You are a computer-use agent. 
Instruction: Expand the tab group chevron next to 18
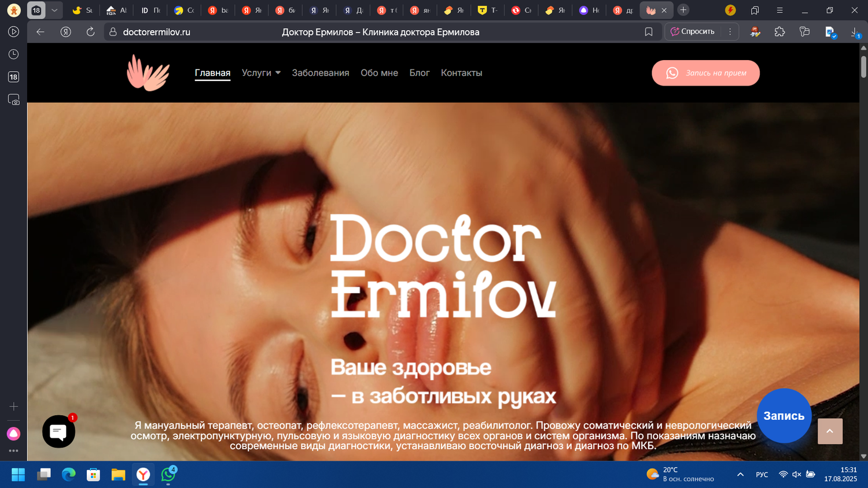pos(53,10)
